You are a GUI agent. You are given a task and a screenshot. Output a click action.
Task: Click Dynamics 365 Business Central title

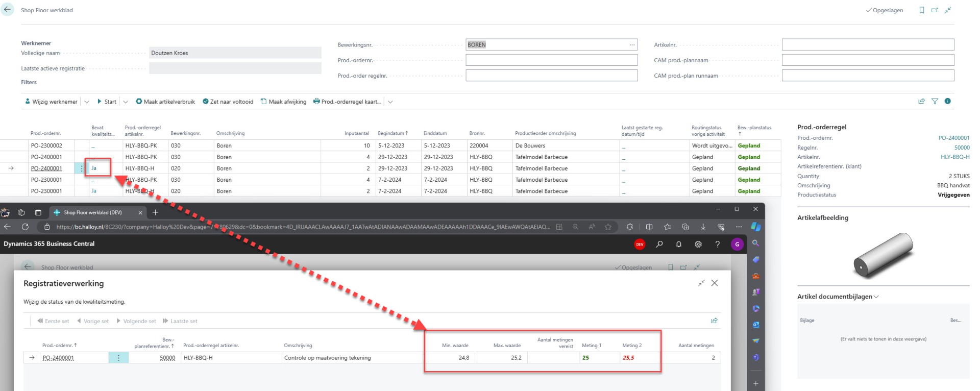click(x=49, y=243)
